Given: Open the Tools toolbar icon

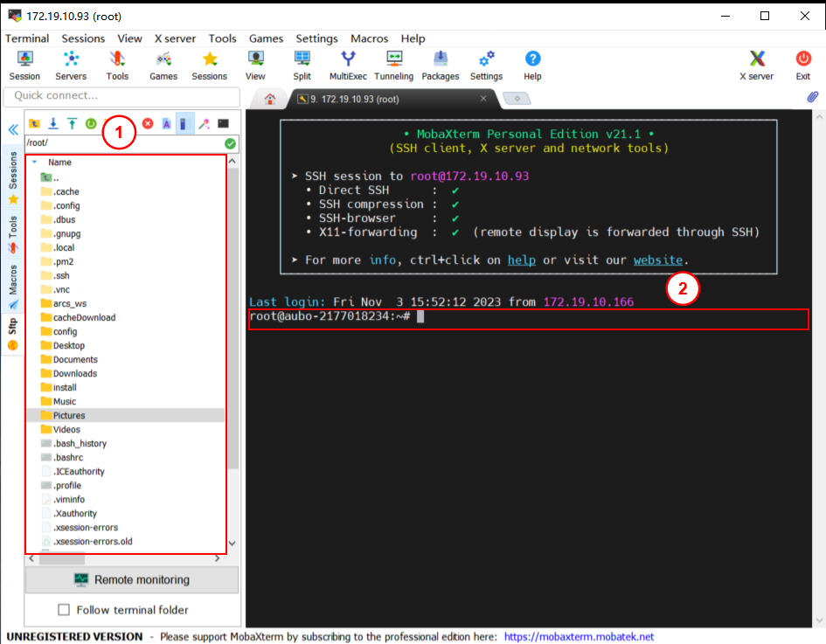Looking at the screenshot, I should pos(117,66).
